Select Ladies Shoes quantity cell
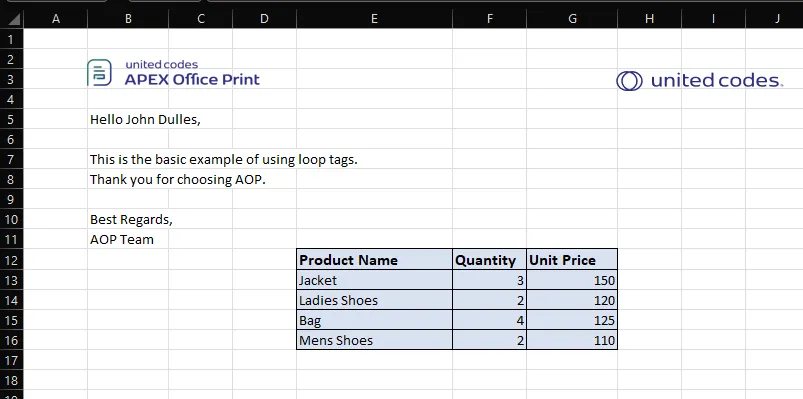 click(490, 300)
